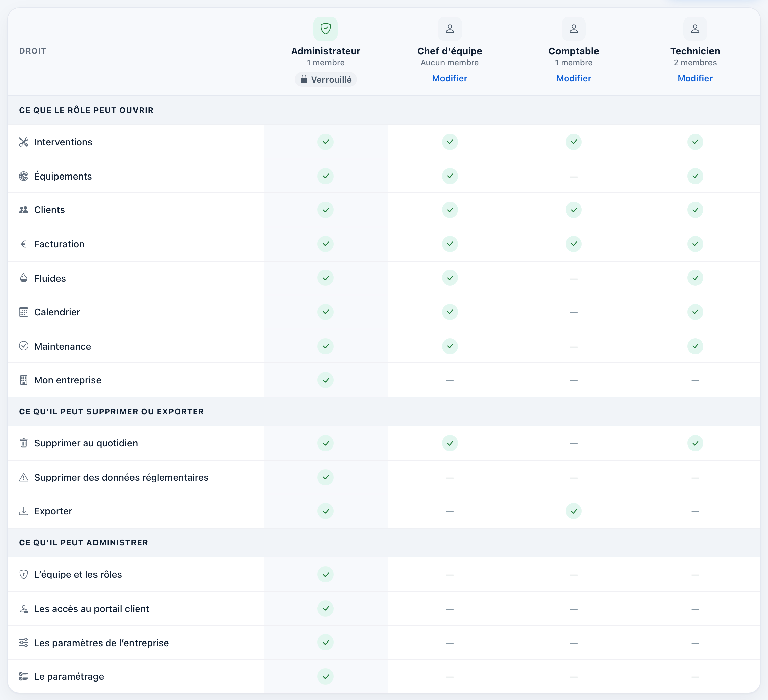The width and height of the screenshot is (768, 700).
Task: Click the Calendrier calendar icon
Action: point(24,312)
